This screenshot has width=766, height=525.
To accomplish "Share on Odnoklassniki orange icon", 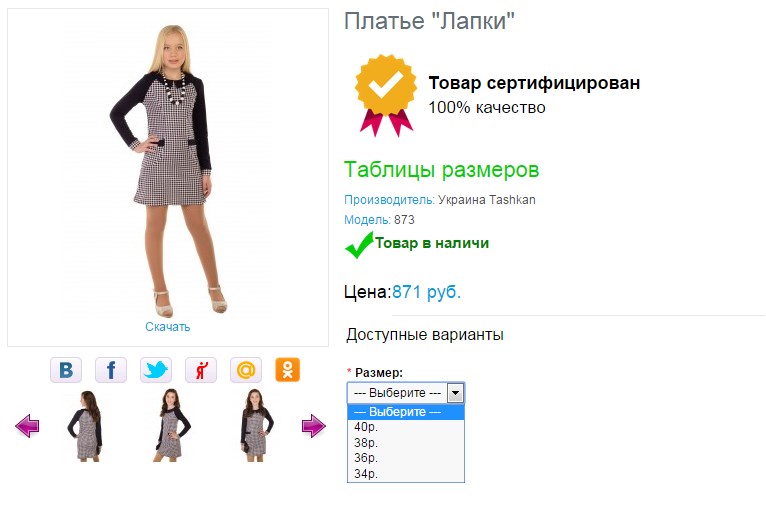I will pyautogui.click(x=287, y=370).
